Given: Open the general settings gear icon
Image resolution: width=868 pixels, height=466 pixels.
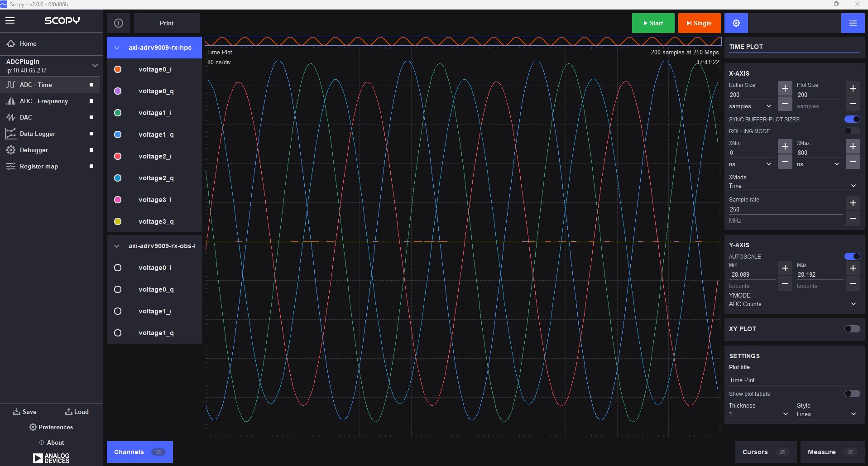Looking at the screenshot, I should coord(736,23).
